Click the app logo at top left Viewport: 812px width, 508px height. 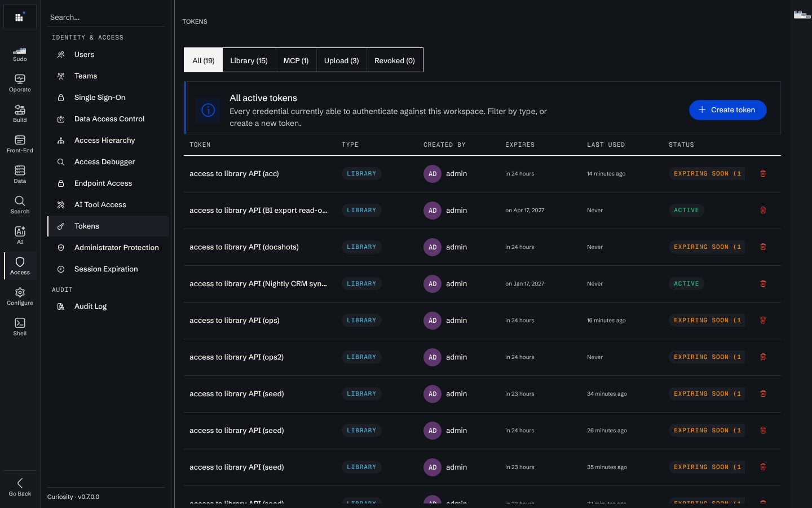pos(20,17)
